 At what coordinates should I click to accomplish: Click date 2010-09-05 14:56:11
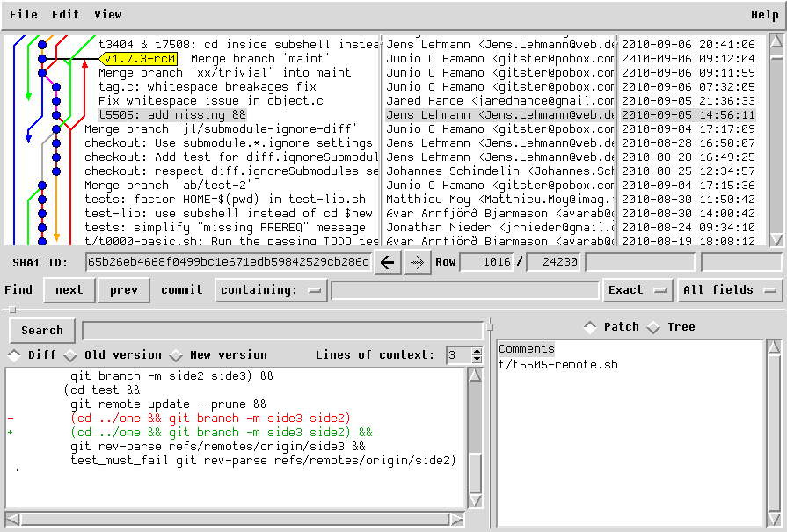pyautogui.click(x=689, y=115)
